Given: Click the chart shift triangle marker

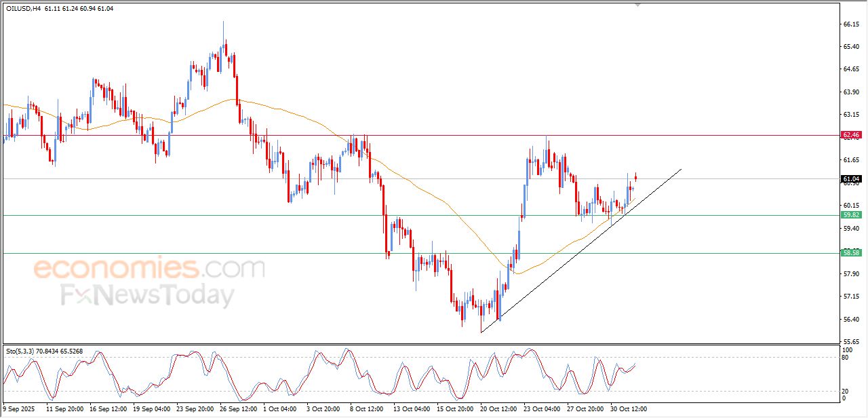Looking at the screenshot, I should click(637, 5).
